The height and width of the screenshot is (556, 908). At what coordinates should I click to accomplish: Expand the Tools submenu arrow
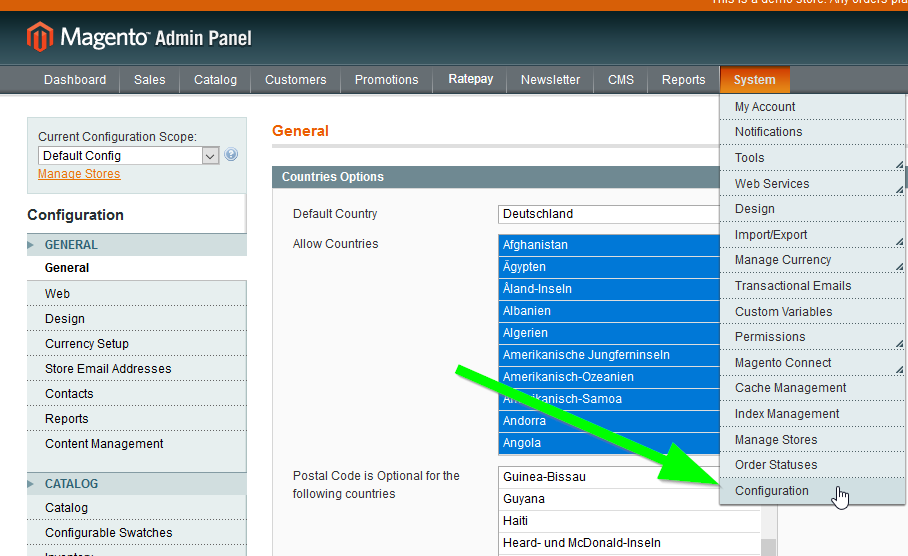(898, 163)
